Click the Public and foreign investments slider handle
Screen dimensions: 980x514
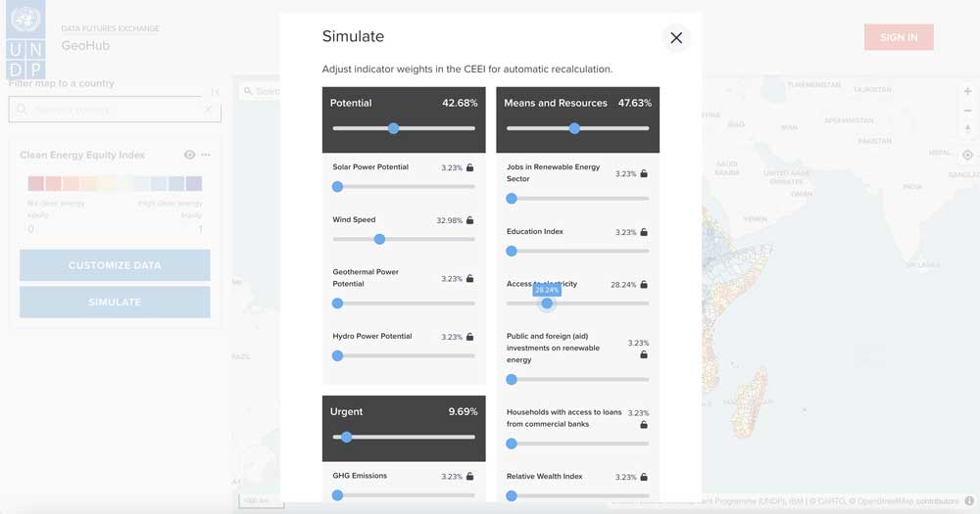512,379
